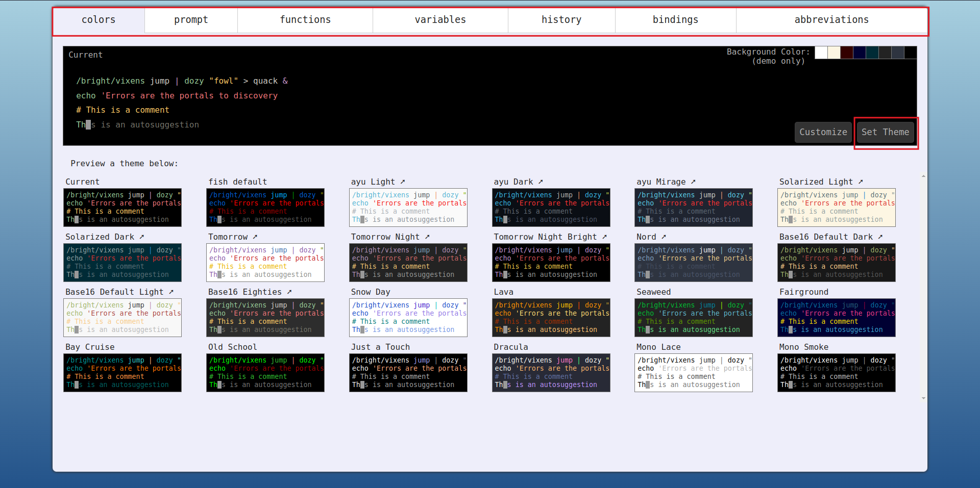Open the Tomorrow theme link arrow
Viewport: 980px width, 488px height.
click(x=254, y=237)
